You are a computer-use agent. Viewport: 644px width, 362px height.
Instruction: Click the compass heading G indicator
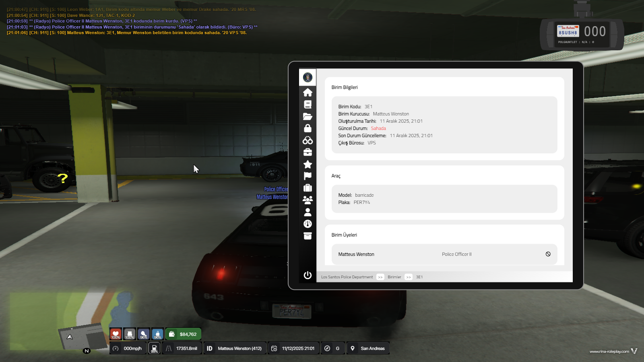point(333,348)
